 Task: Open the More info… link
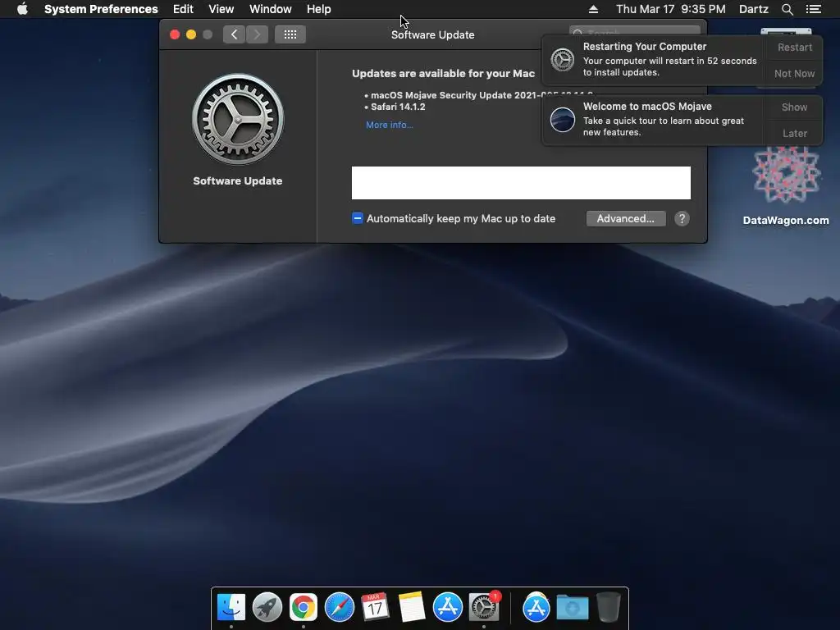click(x=390, y=125)
